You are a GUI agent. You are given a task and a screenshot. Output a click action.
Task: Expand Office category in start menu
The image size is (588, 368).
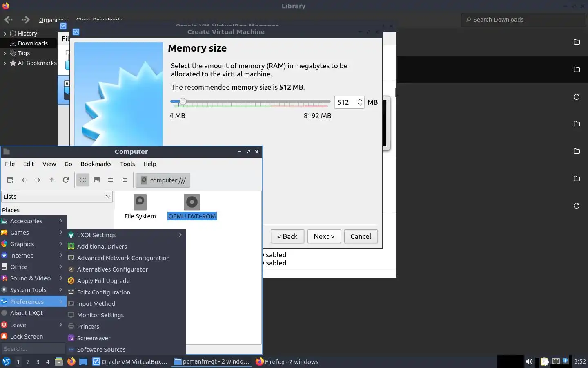tap(33, 267)
